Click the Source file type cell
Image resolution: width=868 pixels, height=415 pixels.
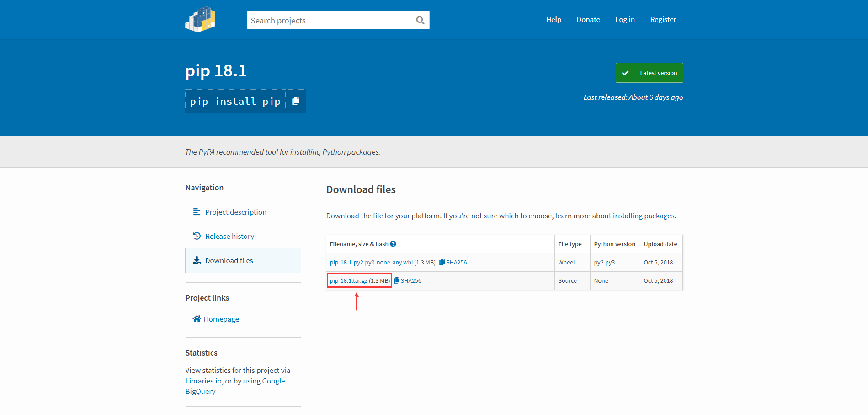coord(567,280)
